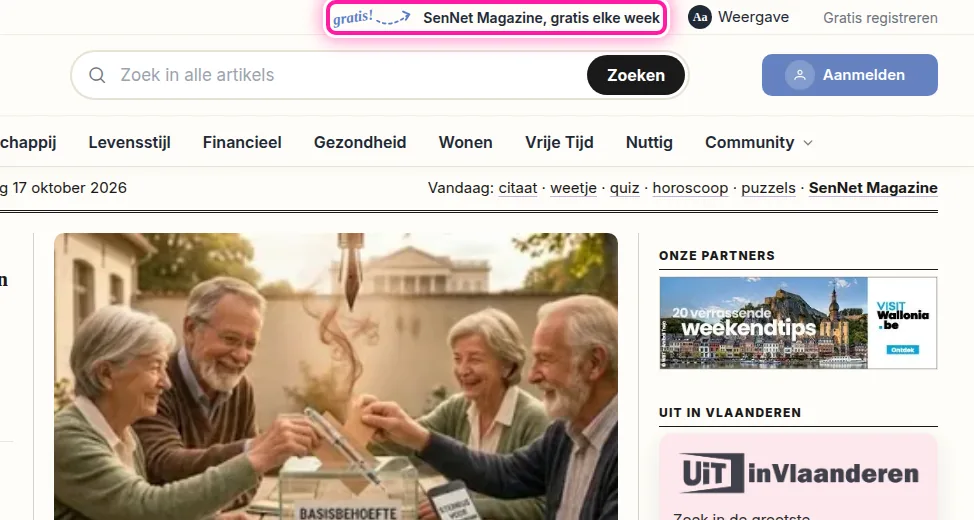Open the Wonen menu item
The width and height of the screenshot is (974, 520).
coord(465,142)
